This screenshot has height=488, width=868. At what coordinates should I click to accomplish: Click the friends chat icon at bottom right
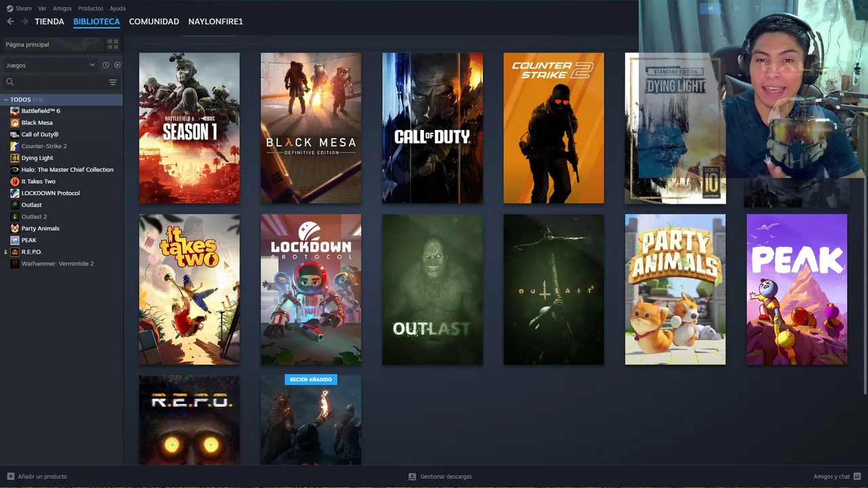coord(857,476)
